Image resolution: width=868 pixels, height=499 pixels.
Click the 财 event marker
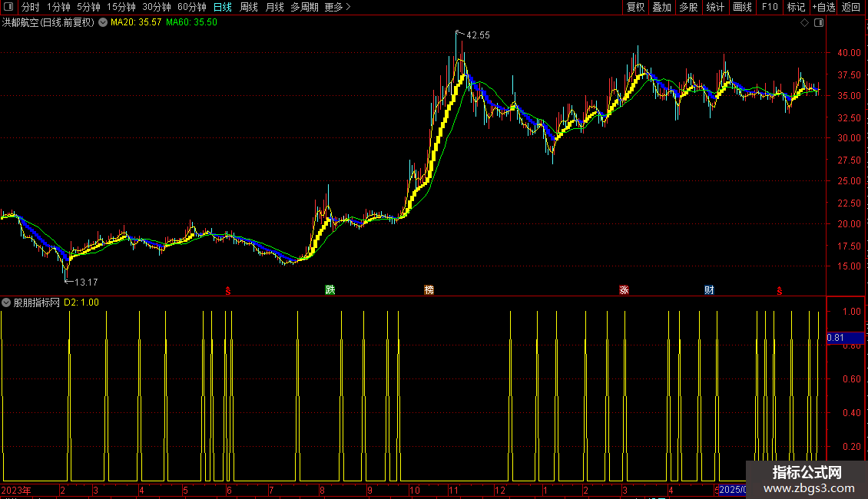pos(709,289)
